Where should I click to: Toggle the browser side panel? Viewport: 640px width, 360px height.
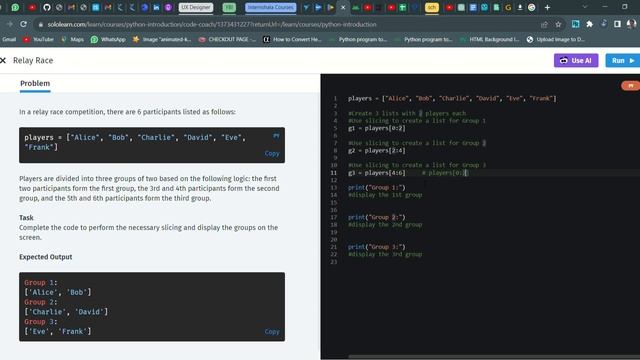[617, 24]
